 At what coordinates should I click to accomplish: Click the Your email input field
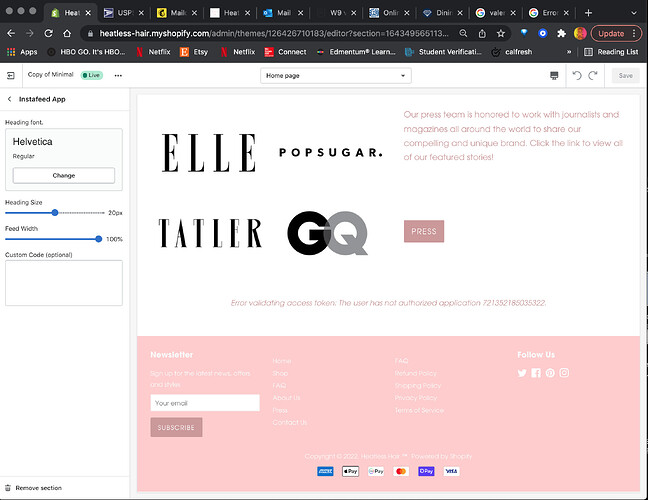[x=205, y=403]
